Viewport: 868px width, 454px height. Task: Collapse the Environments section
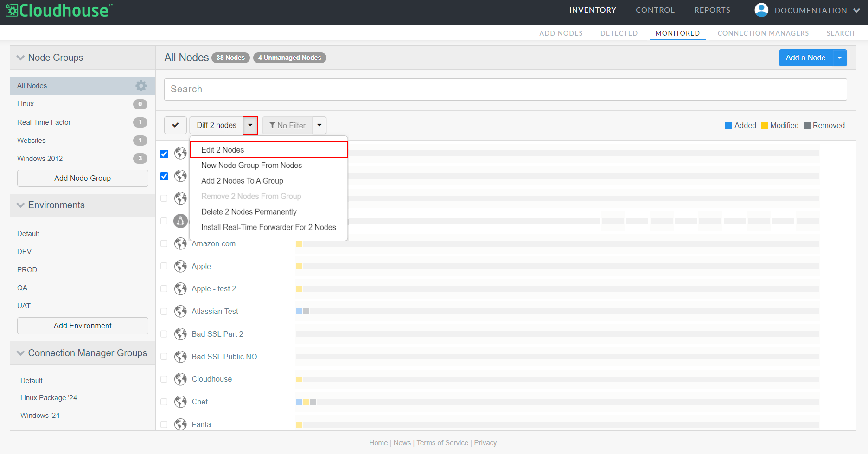point(20,205)
